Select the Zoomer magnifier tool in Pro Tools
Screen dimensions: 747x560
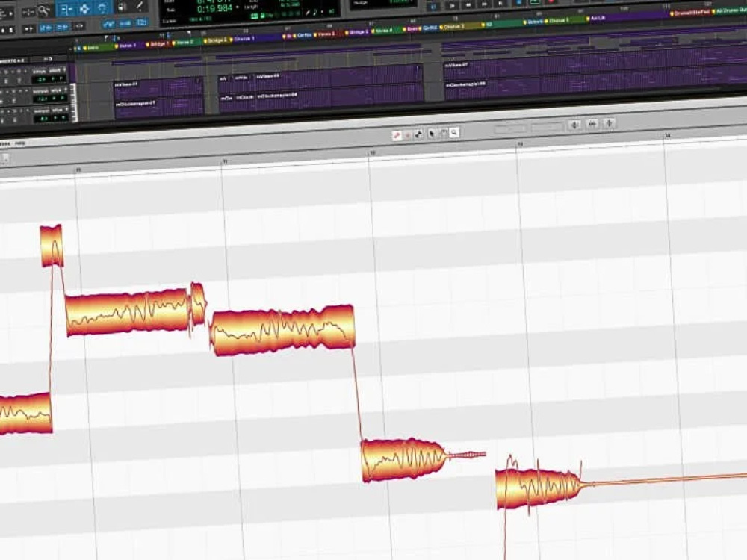[43, 10]
